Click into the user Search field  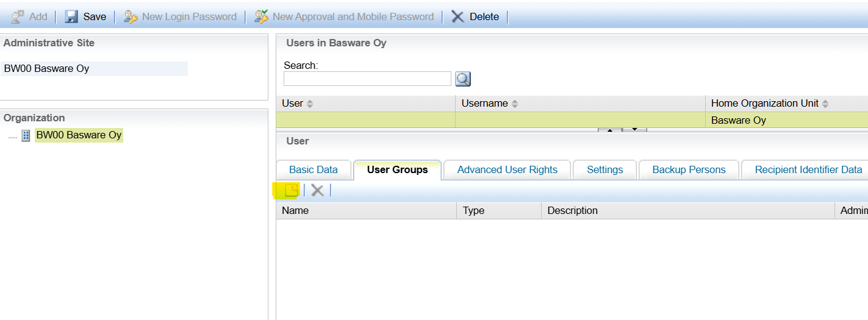[x=367, y=79]
